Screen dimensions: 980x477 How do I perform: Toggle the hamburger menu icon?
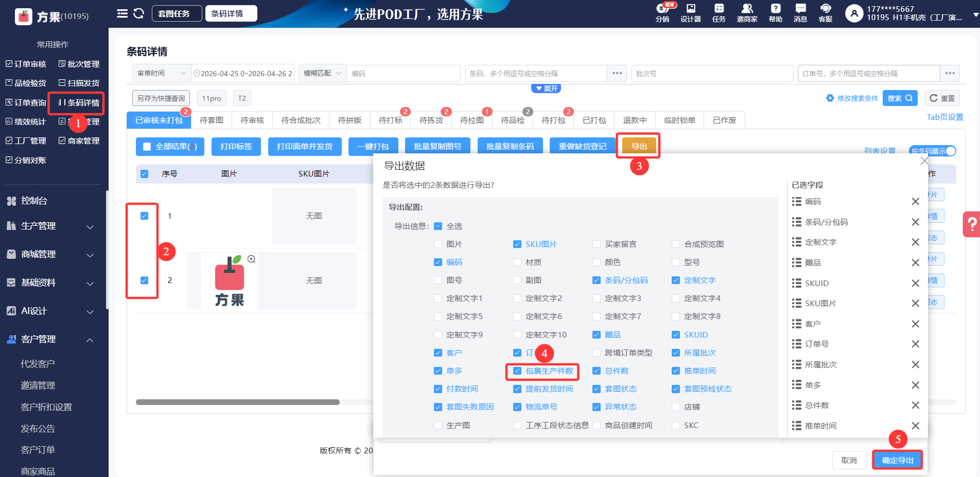click(122, 13)
